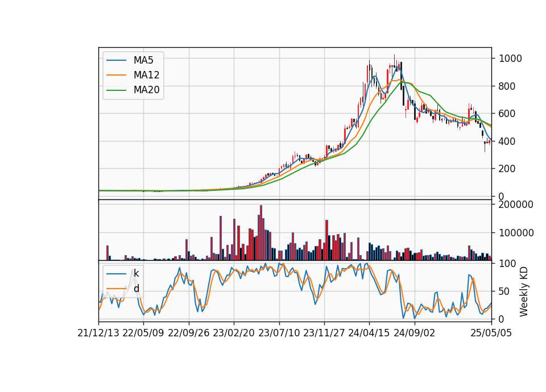Click the 24/04/15 date label
This screenshot has width=546, height=392.
(369, 333)
